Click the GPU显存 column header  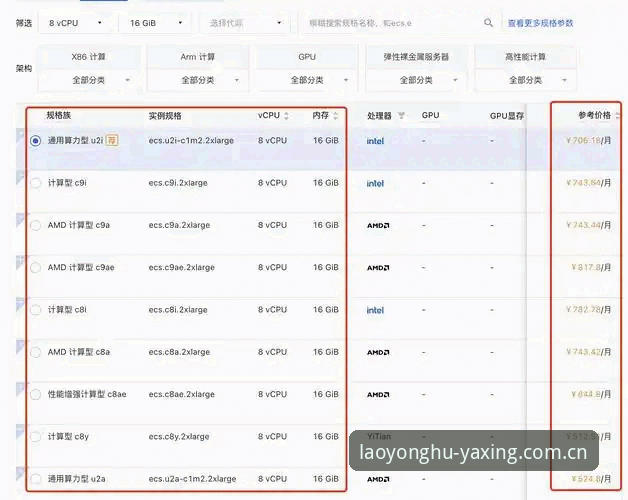[x=507, y=116]
